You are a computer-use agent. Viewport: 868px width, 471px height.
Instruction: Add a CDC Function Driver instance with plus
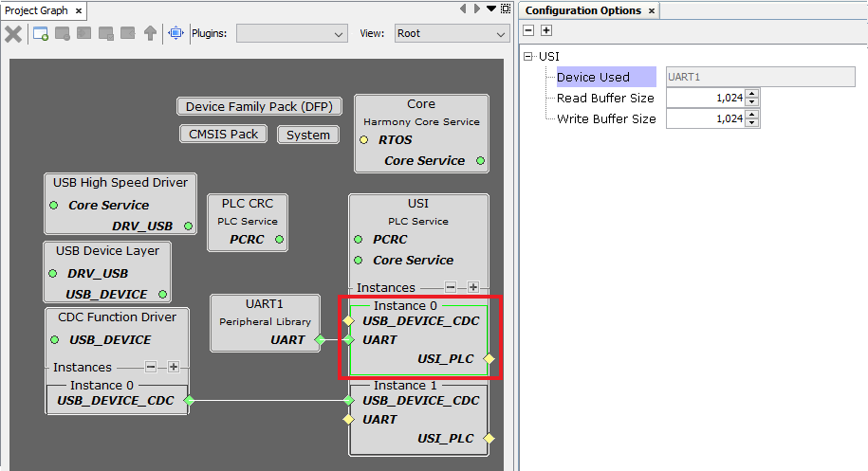click(174, 367)
